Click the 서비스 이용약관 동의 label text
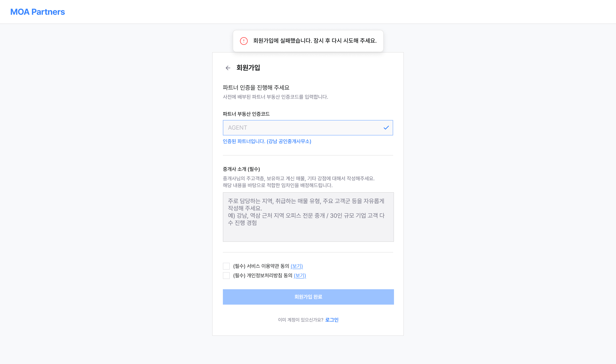616x364 pixels. click(261, 266)
